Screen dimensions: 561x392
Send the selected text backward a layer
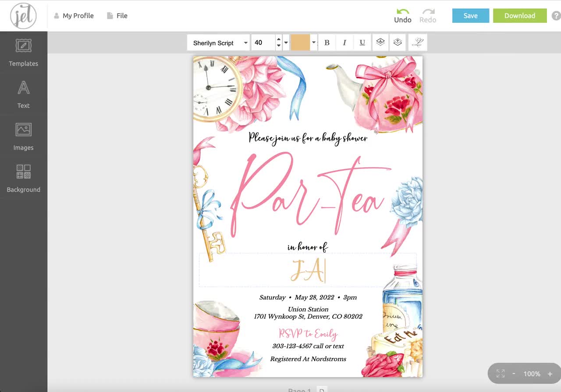coord(380,42)
